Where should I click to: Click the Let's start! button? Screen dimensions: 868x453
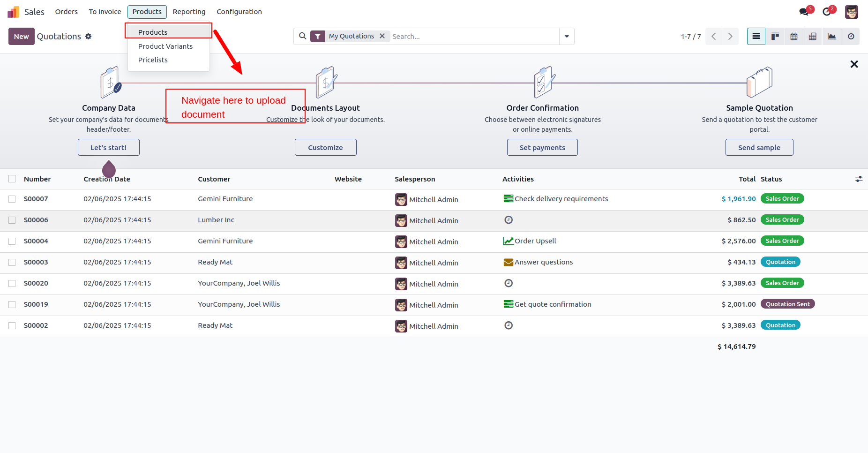109,147
